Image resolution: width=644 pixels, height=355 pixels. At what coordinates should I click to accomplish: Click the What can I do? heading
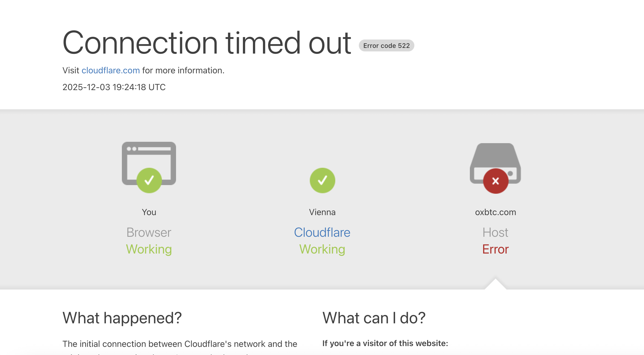tap(374, 318)
